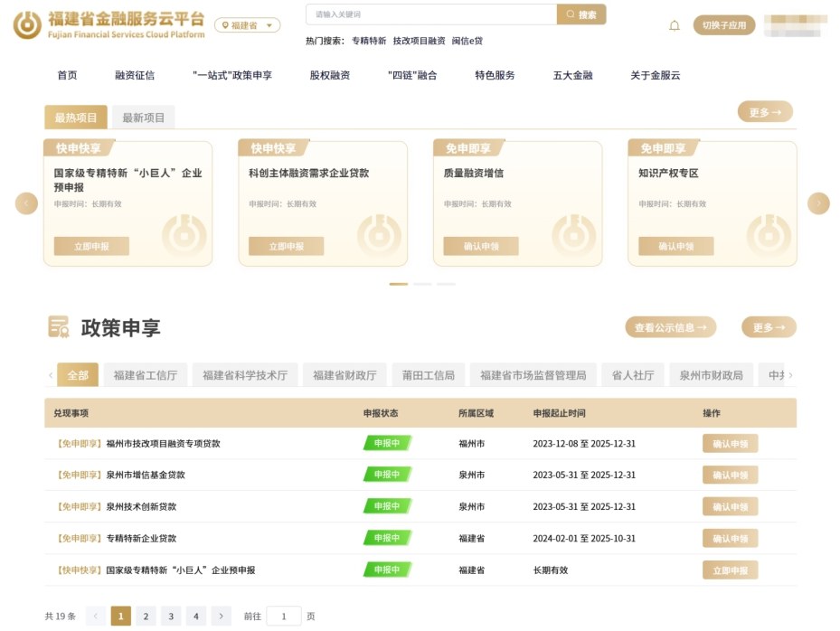Screen dimensions: 840x631
Task: Open the 福建省 region selector dropdown
Action: click(249, 25)
